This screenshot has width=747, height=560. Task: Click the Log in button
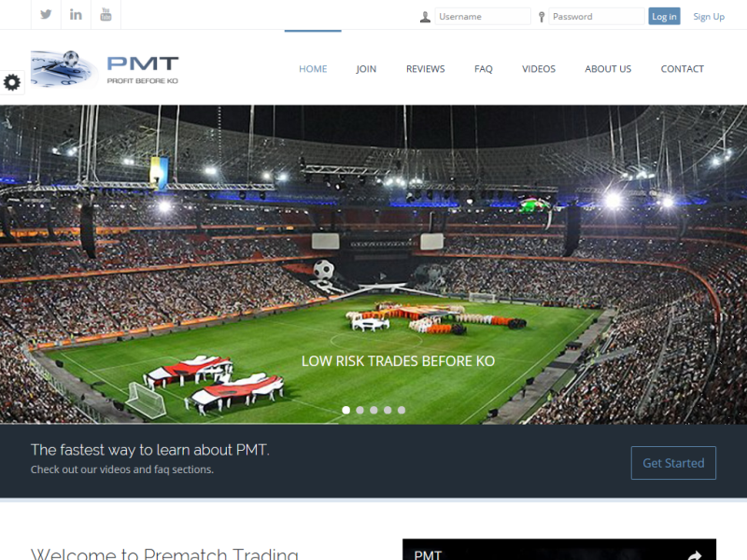click(x=664, y=16)
